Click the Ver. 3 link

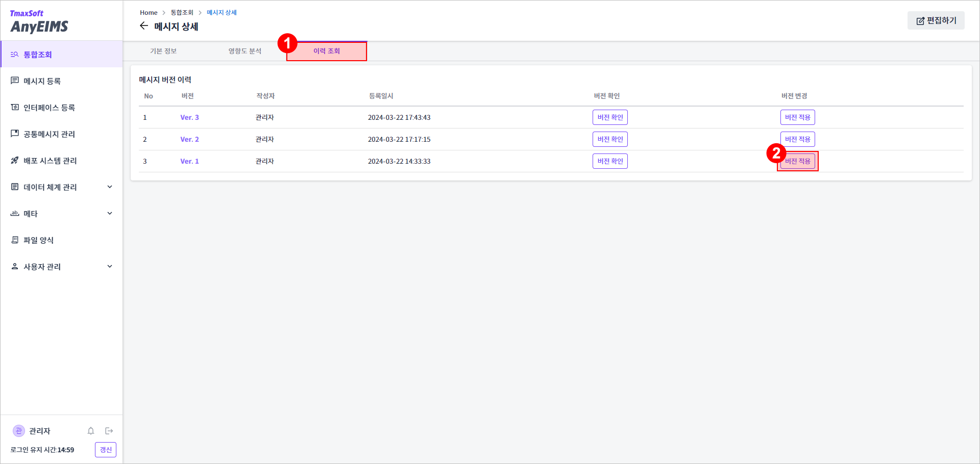(189, 117)
